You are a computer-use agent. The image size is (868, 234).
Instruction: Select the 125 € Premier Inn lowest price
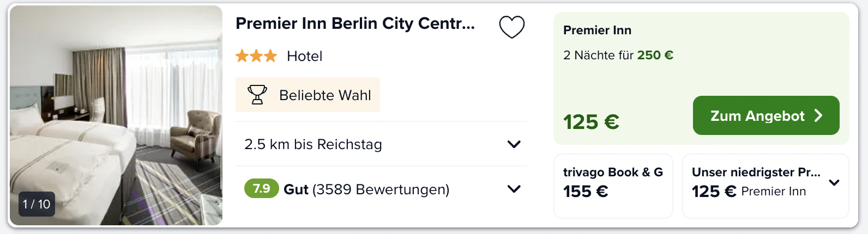(x=749, y=191)
